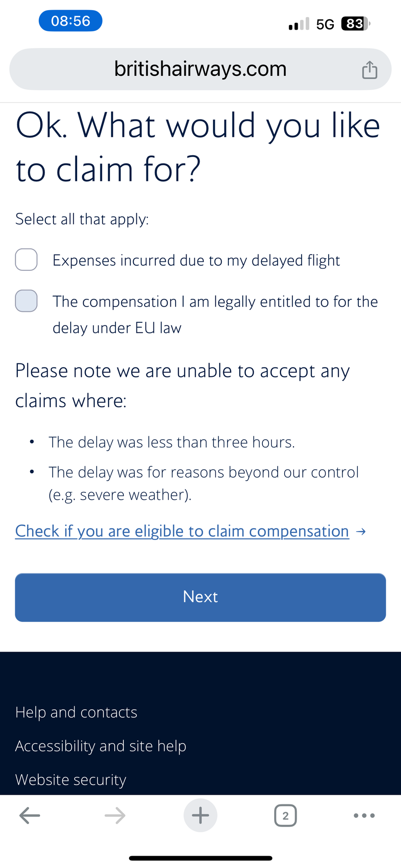This screenshot has width=401, height=868.
Task: Go to Accessibility and site help
Action: click(101, 746)
